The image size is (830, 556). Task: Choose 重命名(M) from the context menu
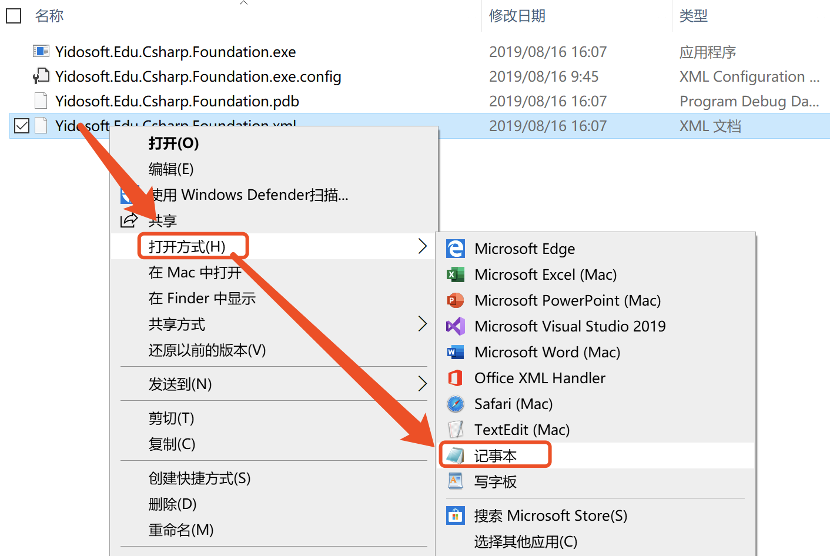[181, 530]
